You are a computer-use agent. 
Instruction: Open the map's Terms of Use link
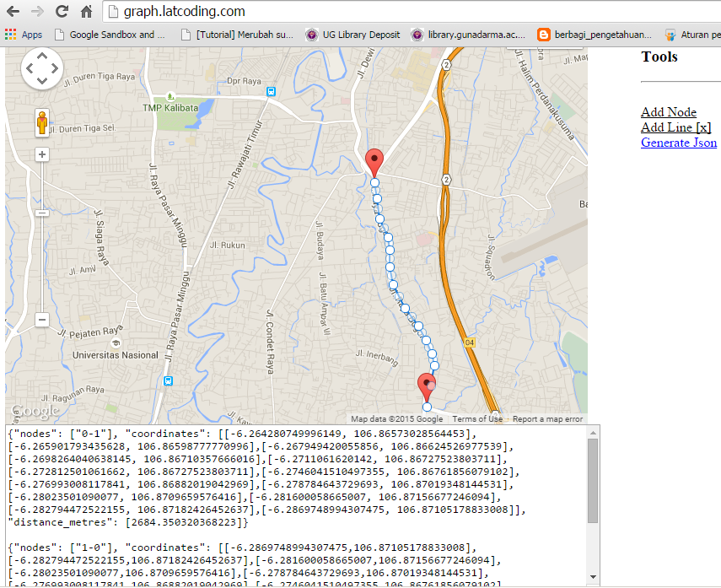pyautogui.click(x=477, y=419)
